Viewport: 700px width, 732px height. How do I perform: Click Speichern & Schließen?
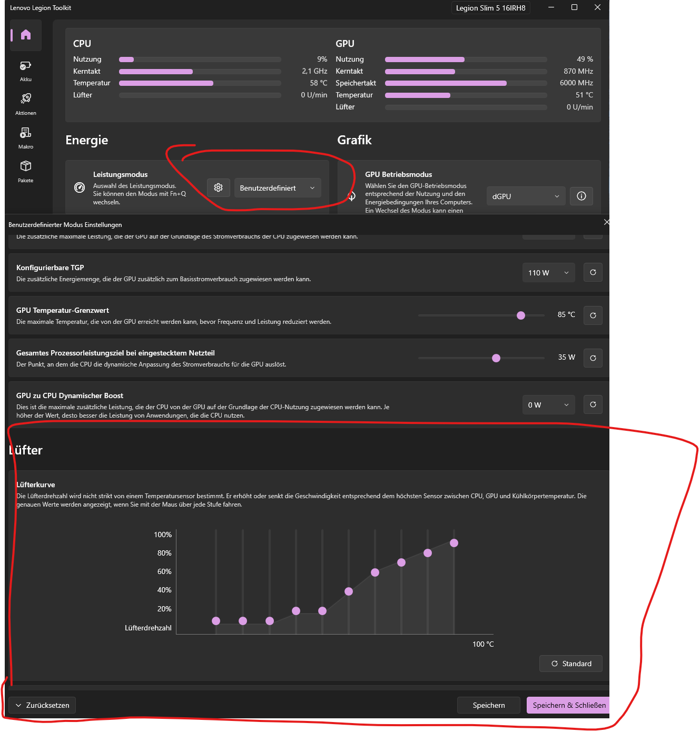tap(568, 705)
